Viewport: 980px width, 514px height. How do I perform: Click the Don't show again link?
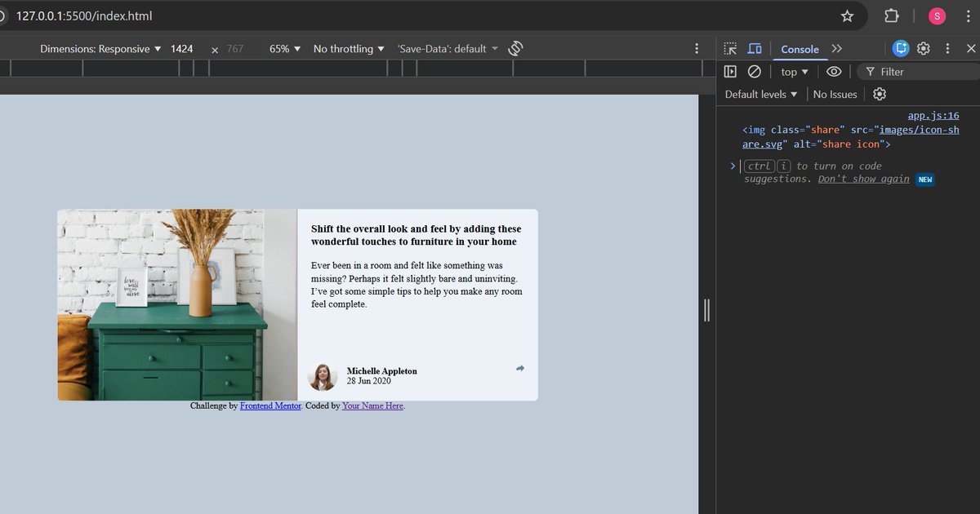863,179
